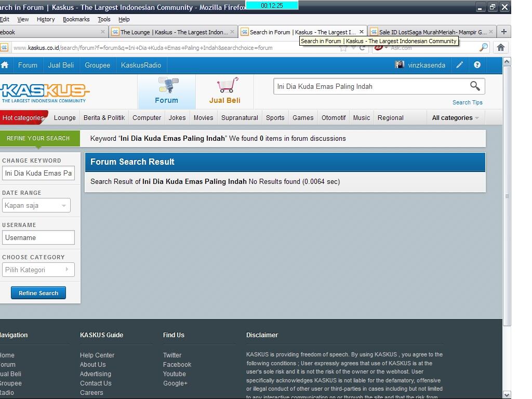Open the Tools menu
The image size is (532, 399).
coord(104,19)
